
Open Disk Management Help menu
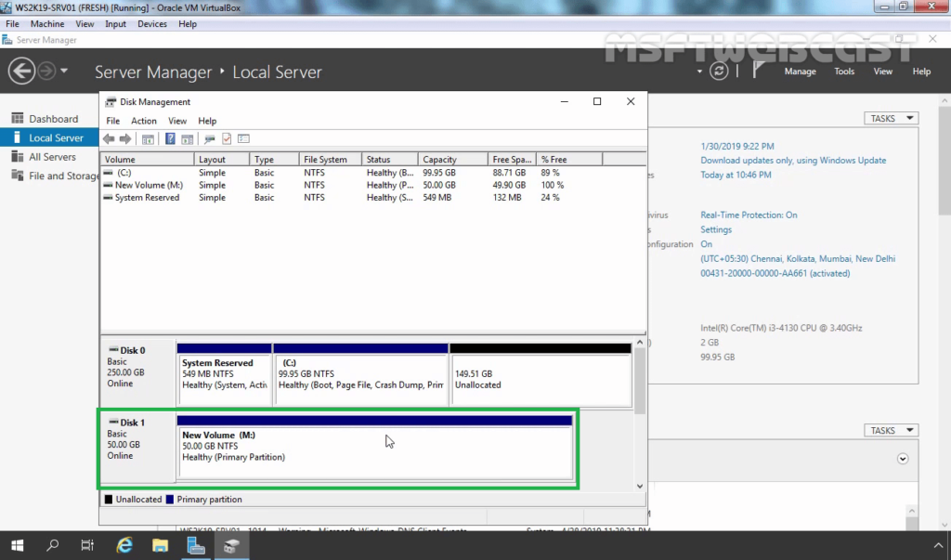pyautogui.click(x=207, y=121)
